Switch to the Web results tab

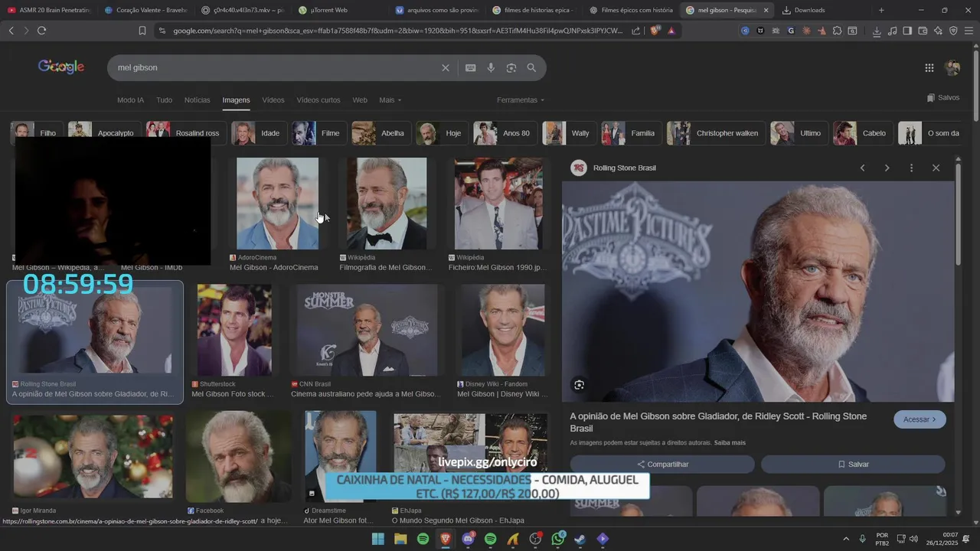[360, 100]
